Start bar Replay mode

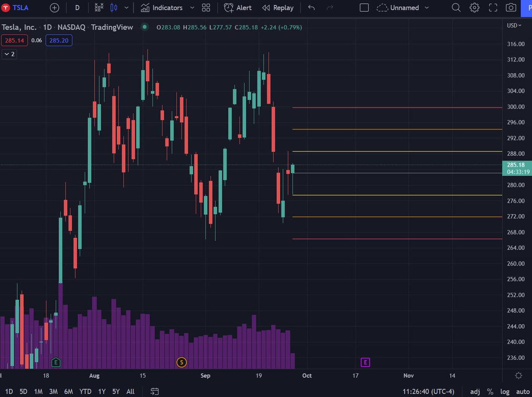(x=278, y=8)
